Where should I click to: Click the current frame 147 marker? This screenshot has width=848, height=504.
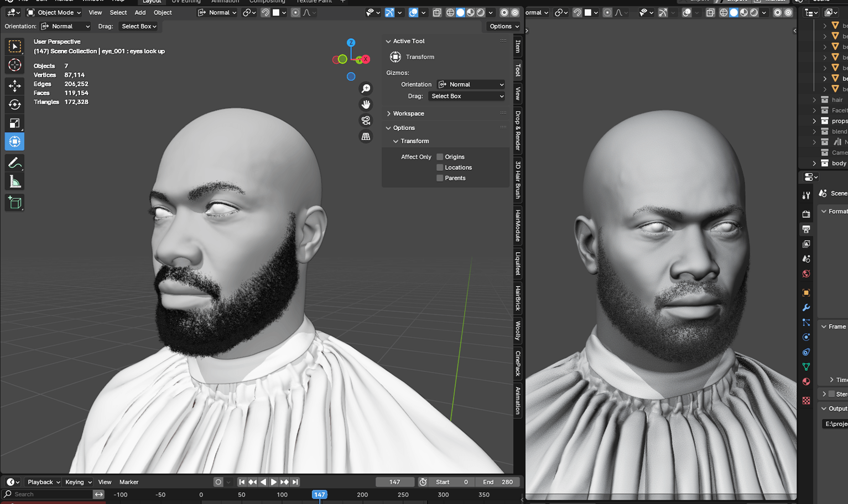320,495
